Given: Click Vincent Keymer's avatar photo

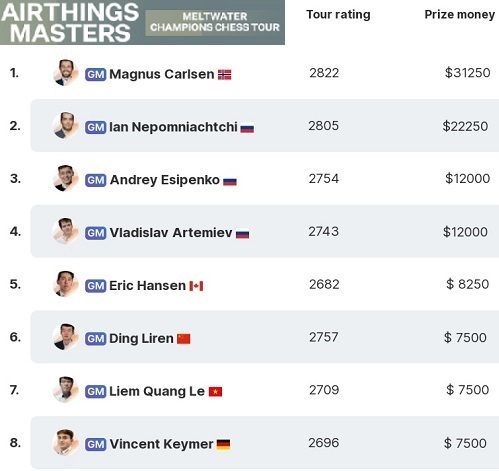Looking at the screenshot, I should [66, 442].
